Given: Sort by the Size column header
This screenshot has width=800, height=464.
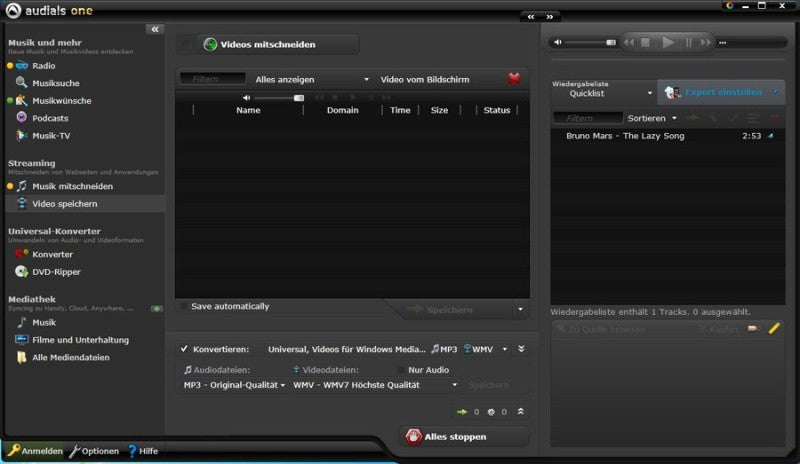Looking at the screenshot, I should tap(439, 110).
